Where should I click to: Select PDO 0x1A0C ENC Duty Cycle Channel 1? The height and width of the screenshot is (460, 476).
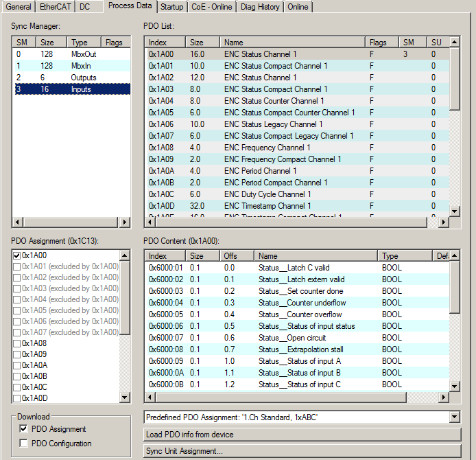click(298, 194)
